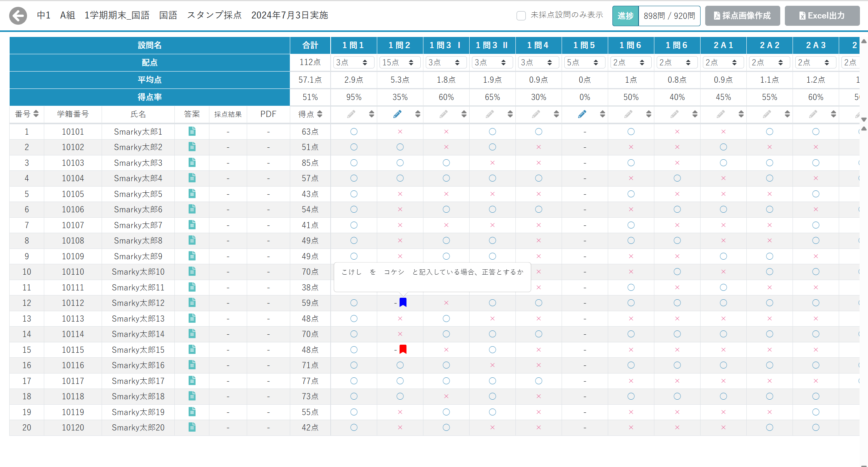Click blue bookmark flag in row 12
This screenshot has height=467, width=868.
pos(403,302)
